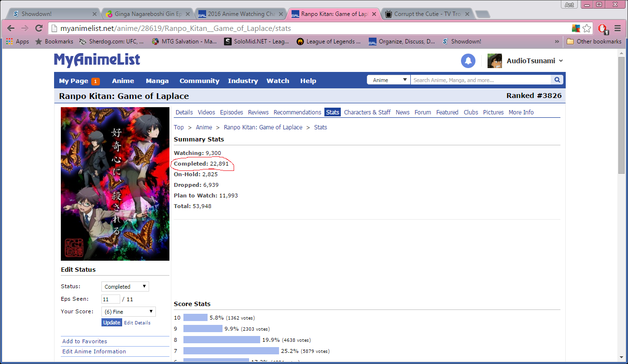Click the Add to Favorites link
Image resolution: width=628 pixels, height=364 pixels.
click(x=85, y=341)
